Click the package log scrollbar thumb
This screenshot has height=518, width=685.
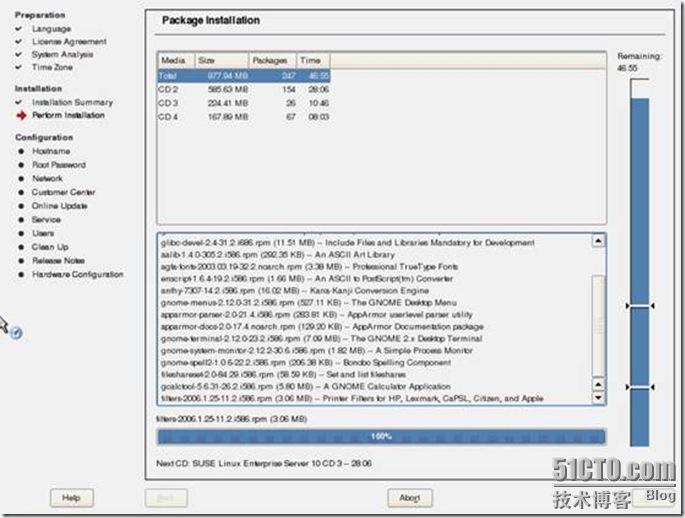pos(598,325)
